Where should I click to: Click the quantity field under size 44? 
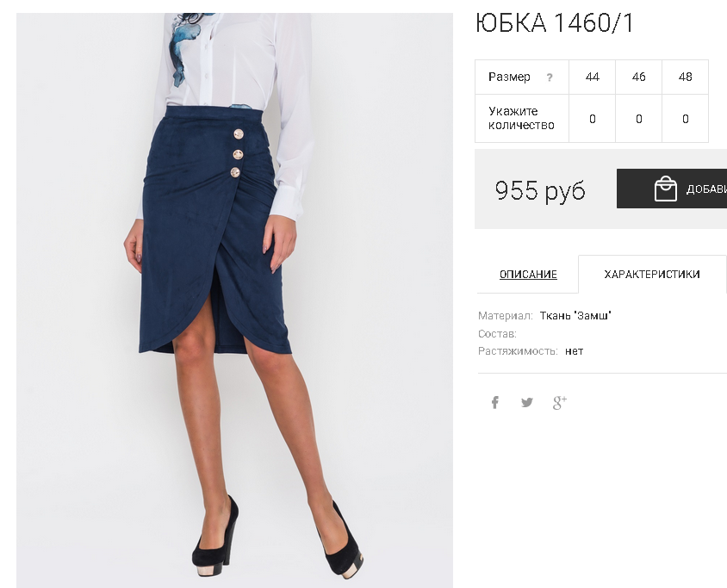tap(592, 119)
